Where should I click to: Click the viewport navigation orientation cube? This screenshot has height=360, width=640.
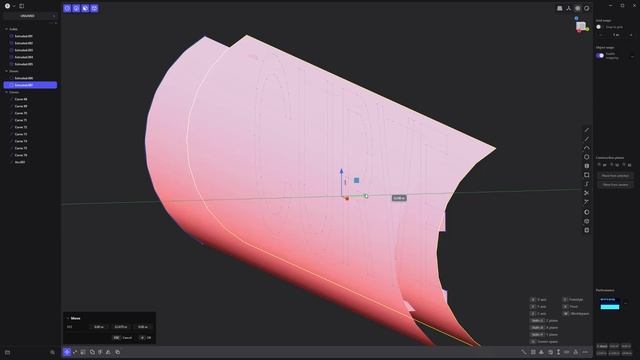pyautogui.click(x=581, y=26)
